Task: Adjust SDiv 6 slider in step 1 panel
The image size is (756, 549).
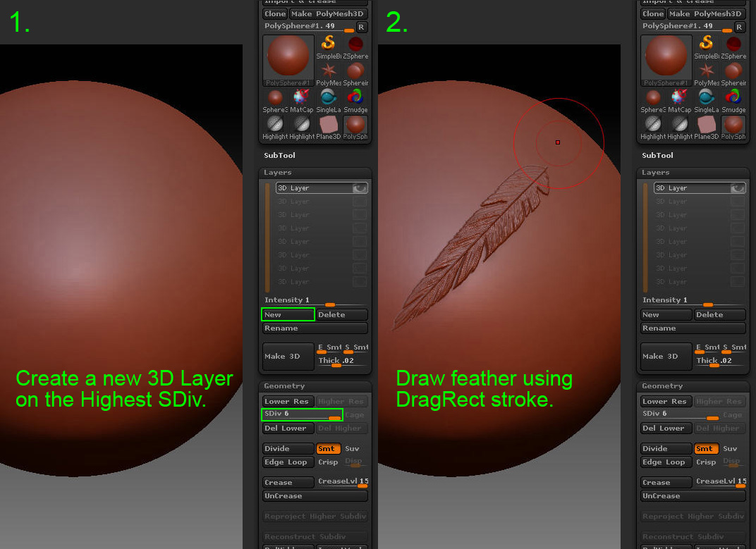Action: [302, 414]
